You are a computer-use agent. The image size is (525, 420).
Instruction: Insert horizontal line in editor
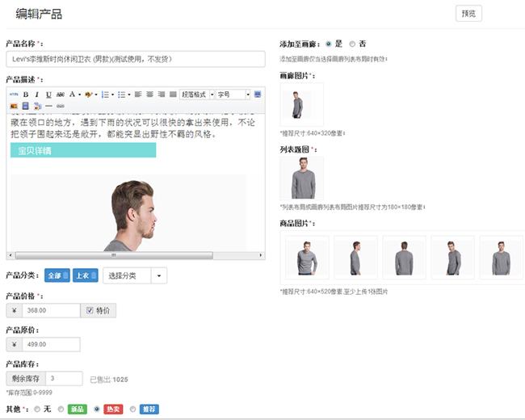coord(48,106)
